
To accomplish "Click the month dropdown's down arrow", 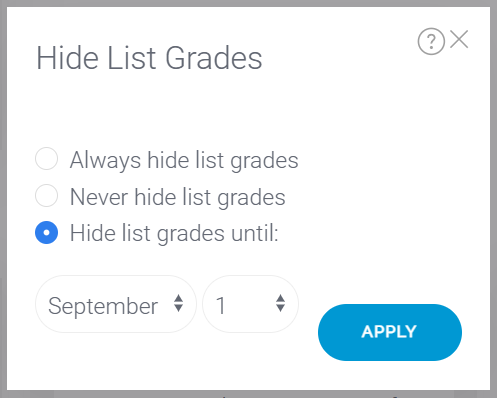I will (179, 309).
